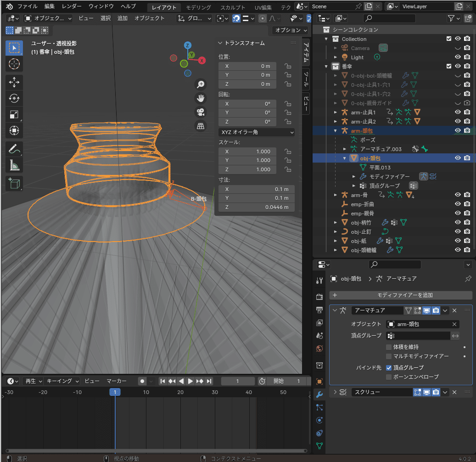
Task: Select the Move tool in viewport toolbar
Action: [14, 82]
